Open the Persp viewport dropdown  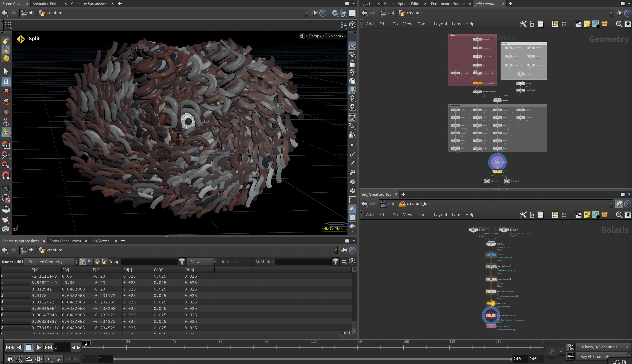tap(315, 36)
